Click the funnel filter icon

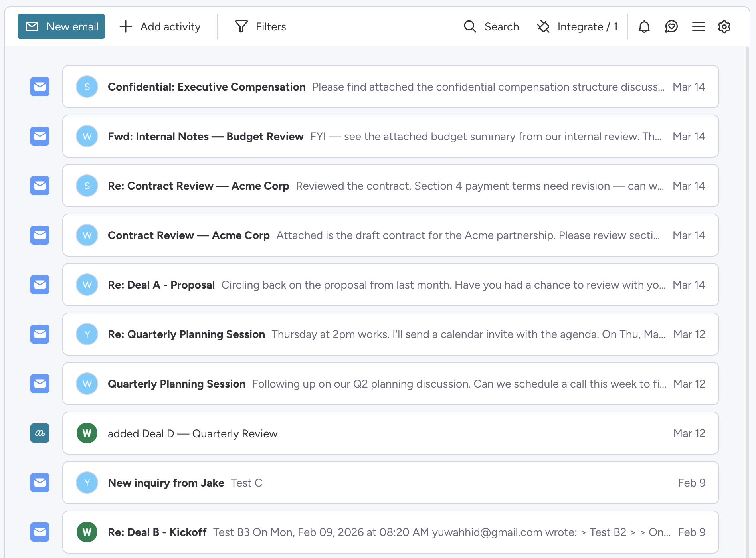pos(241,26)
